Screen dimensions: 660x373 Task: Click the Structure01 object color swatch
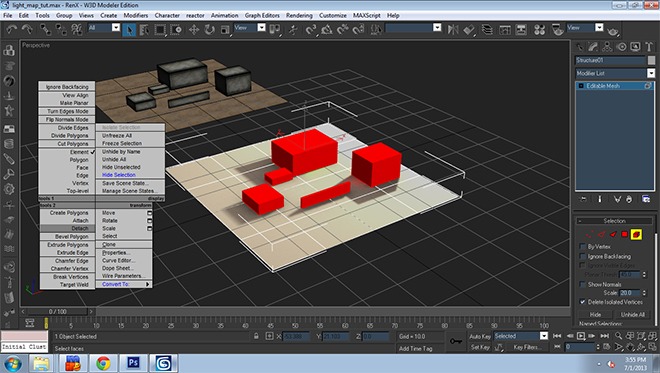[x=651, y=60]
